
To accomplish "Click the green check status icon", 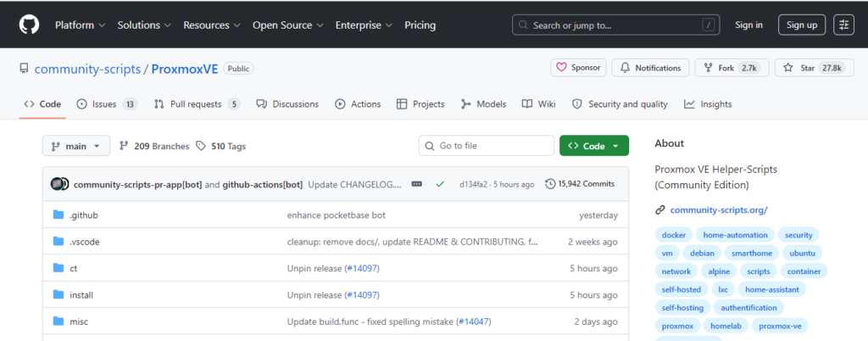I will [440, 184].
